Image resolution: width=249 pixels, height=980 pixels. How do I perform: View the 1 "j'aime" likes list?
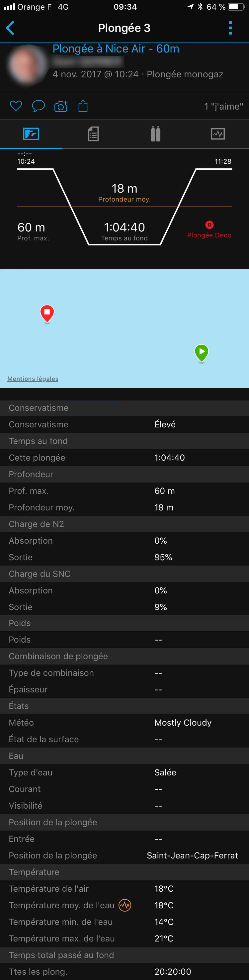(x=223, y=106)
